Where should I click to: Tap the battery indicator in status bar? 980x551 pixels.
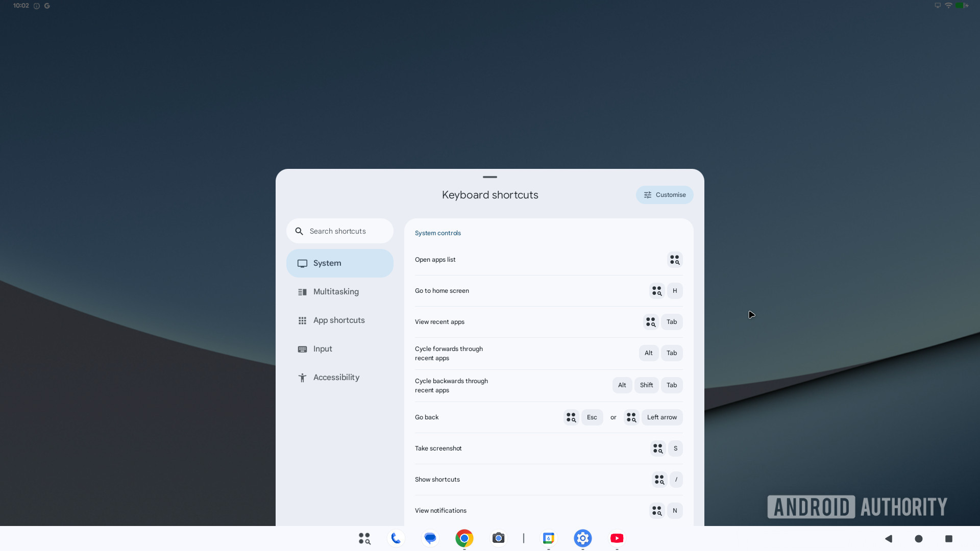[962, 5]
